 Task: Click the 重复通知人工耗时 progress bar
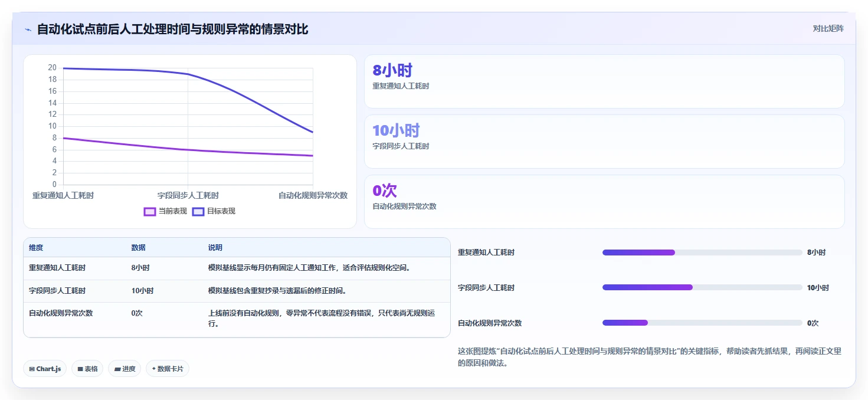tap(702, 253)
